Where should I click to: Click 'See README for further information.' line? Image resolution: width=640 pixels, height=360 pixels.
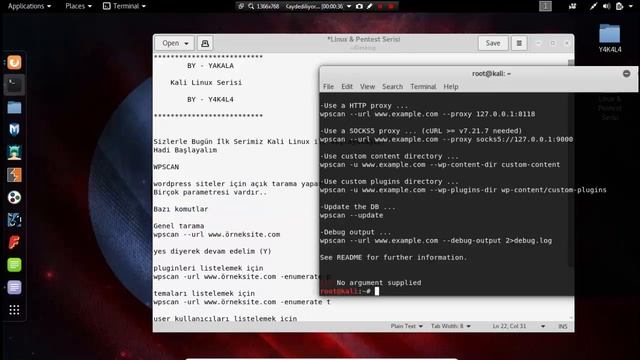pos(393,258)
